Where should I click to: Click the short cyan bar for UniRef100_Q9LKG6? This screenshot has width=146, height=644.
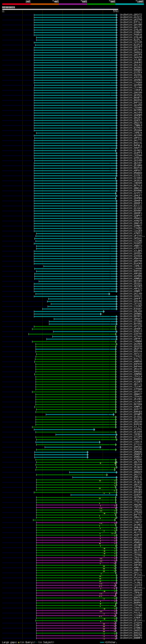pyautogui.click(x=69, y=311)
